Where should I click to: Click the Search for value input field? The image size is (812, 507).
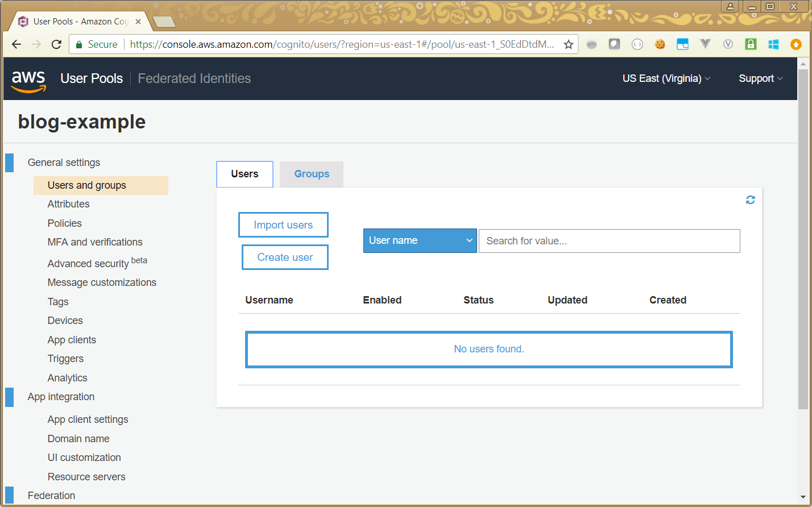(x=609, y=241)
